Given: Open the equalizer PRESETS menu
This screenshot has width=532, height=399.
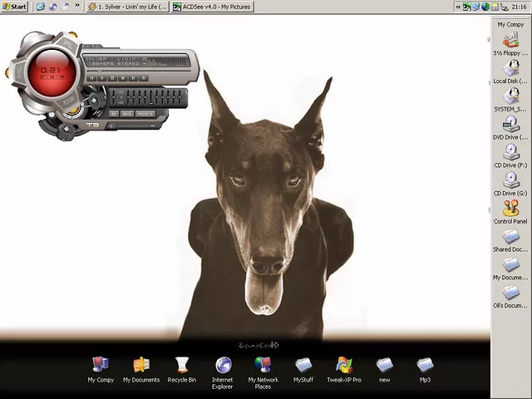Looking at the screenshot, I should [145, 113].
